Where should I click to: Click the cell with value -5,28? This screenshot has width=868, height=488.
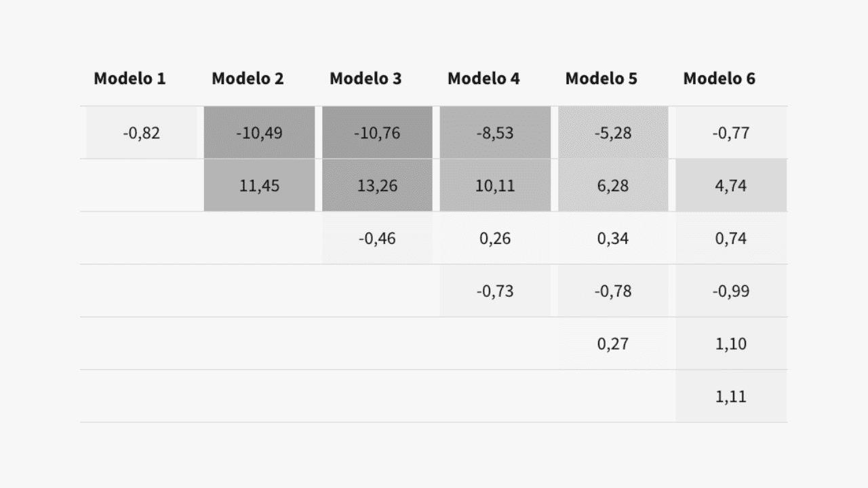[x=613, y=133]
